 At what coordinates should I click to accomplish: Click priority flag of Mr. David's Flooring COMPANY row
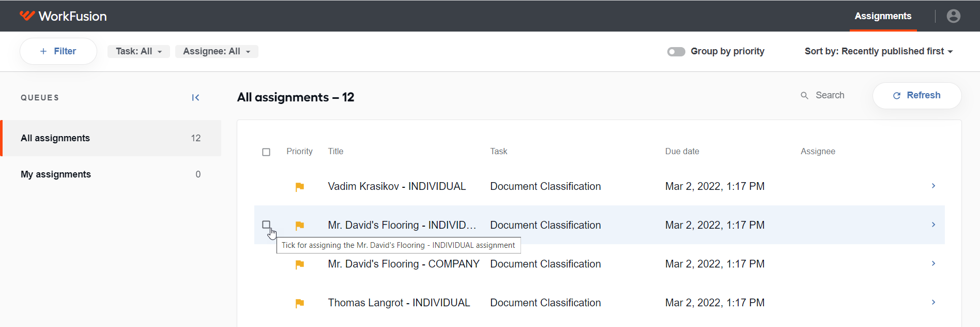[x=299, y=264]
